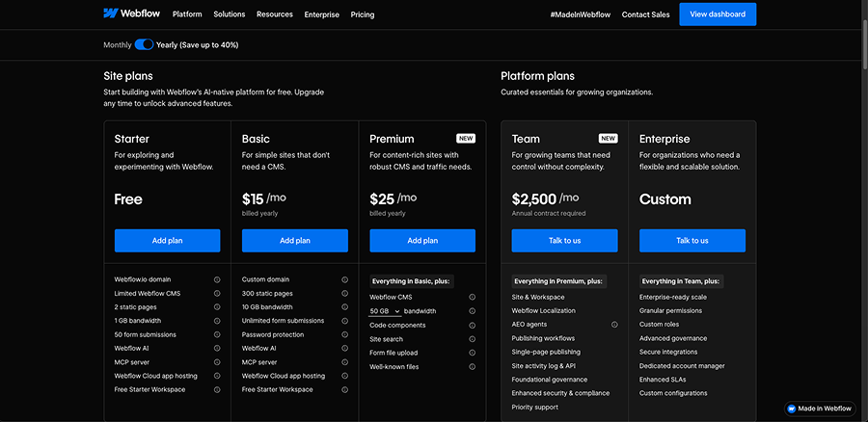The image size is (868, 422).
Task: Show info for Premium bandwidth row
Action: coord(473,311)
